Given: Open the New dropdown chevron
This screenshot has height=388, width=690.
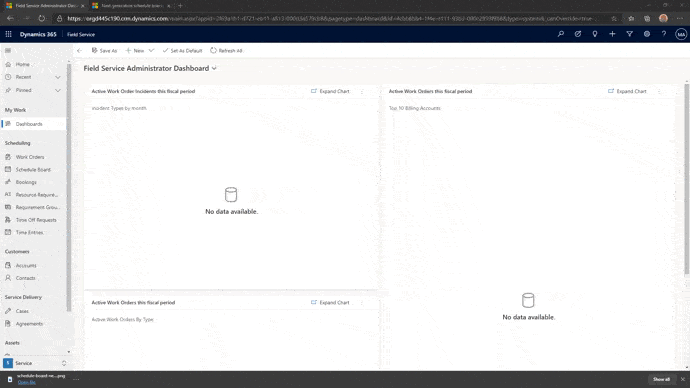Looking at the screenshot, I should click(x=151, y=51).
